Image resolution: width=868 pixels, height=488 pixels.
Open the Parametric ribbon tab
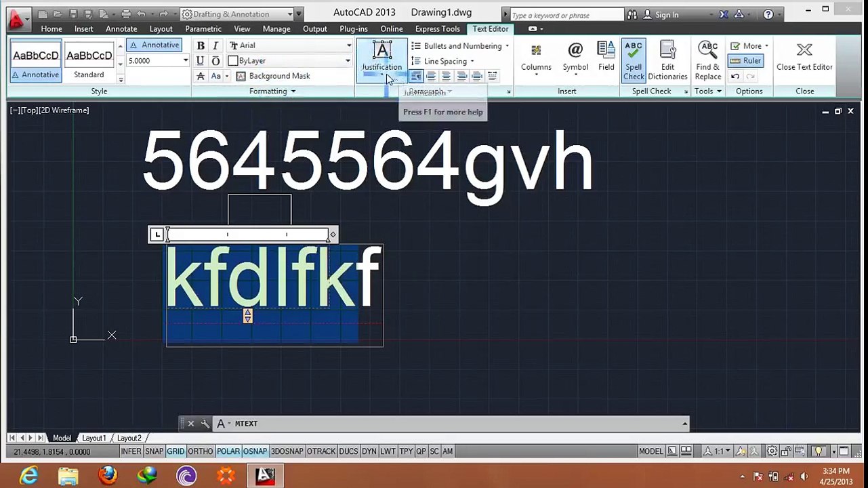click(203, 29)
